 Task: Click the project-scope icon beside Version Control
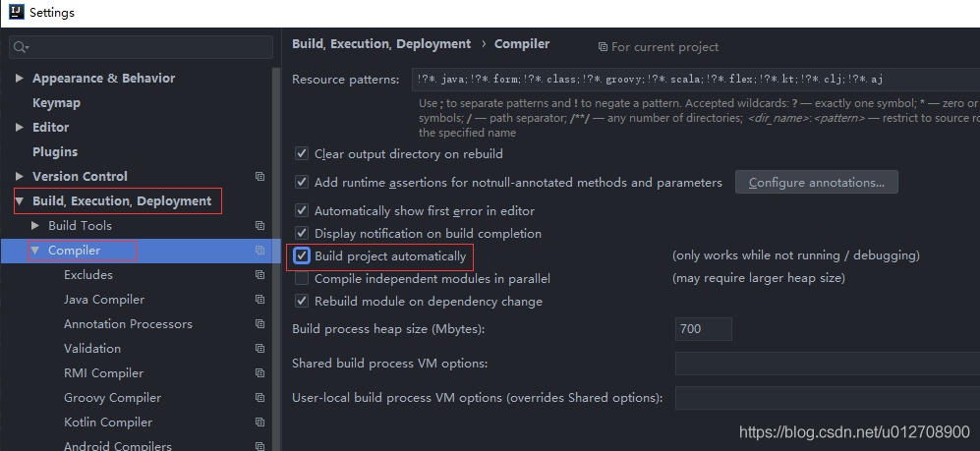click(x=259, y=177)
